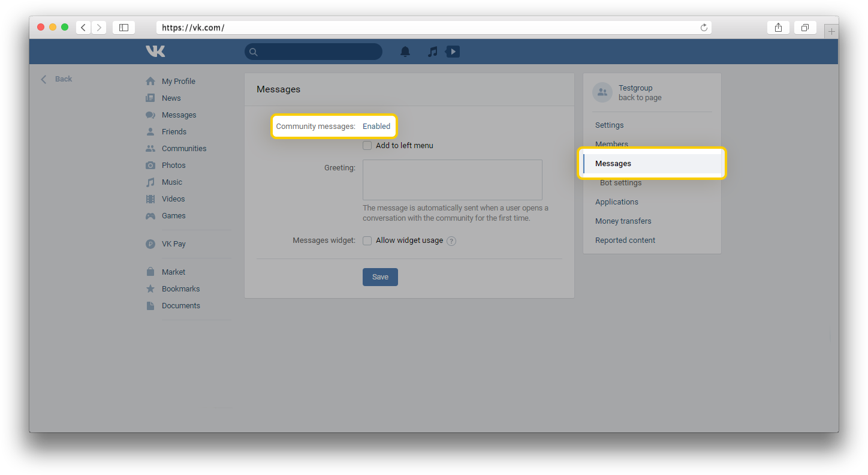The image size is (868, 475).
Task: Click the Photos camera icon
Action: 150,165
